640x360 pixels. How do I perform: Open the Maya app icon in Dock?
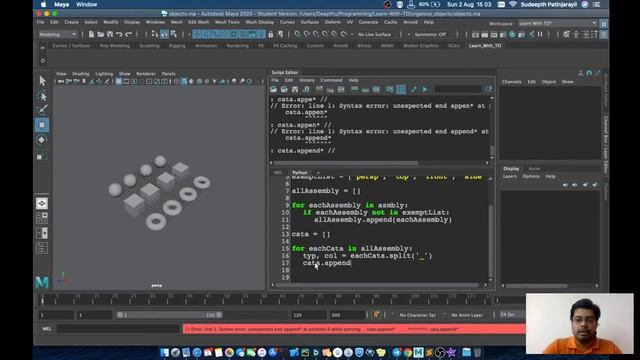tap(418, 352)
